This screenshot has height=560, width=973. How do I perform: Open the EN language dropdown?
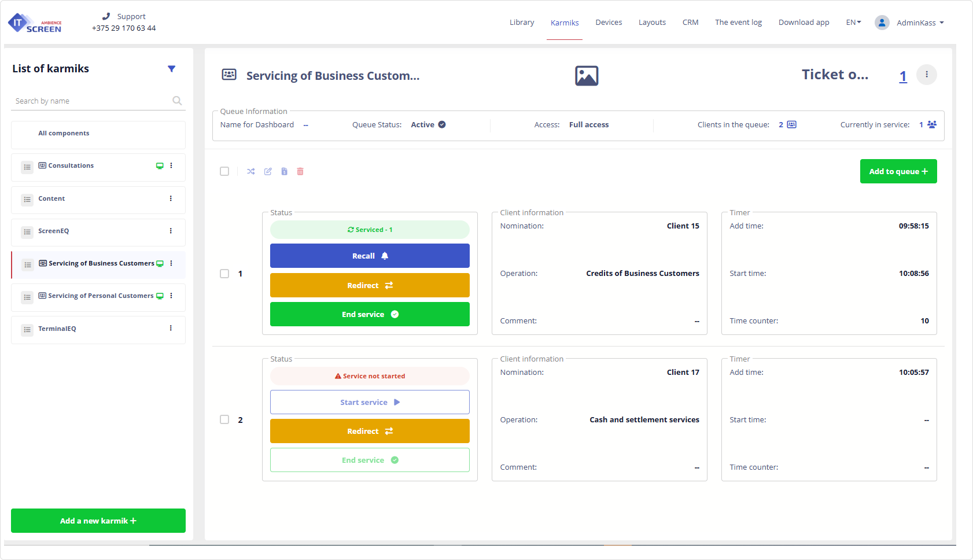point(853,23)
